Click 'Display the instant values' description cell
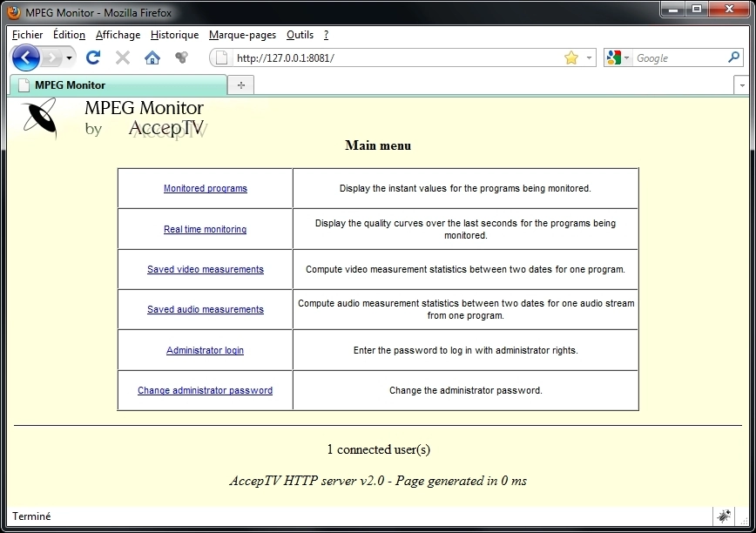 [x=465, y=188]
